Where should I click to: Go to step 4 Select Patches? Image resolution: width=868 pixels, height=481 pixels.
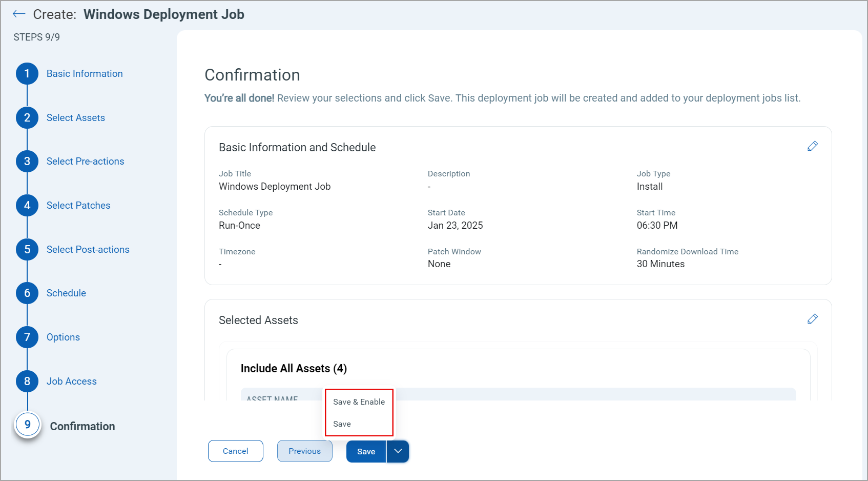27,205
